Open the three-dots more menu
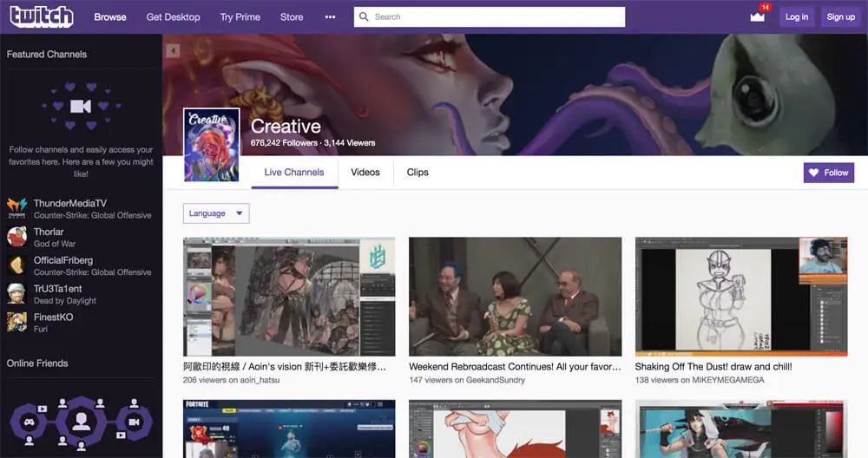The height and width of the screenshot is (458, 868). point(330,16)
